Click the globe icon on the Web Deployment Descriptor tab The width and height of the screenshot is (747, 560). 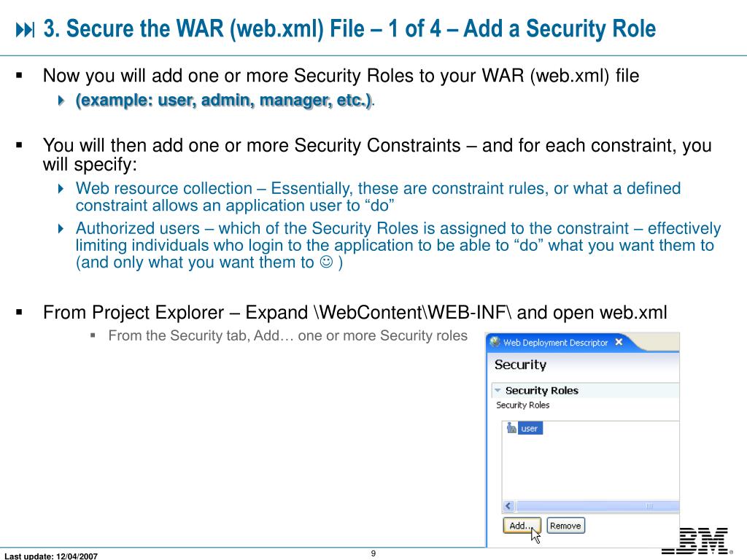pos(495,342)
